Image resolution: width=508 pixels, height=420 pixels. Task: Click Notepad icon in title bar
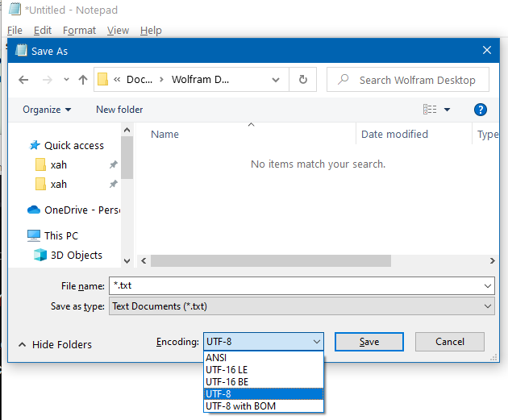pos(15,10)
